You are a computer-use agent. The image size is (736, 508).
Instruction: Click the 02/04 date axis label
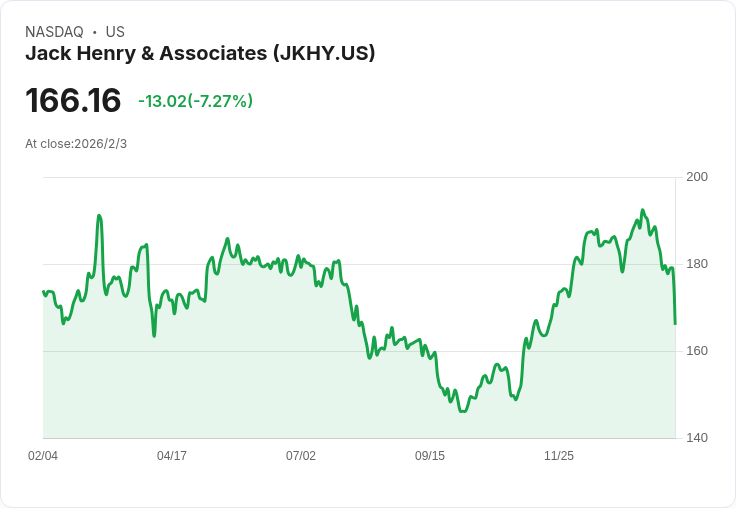(x=43, y=455)
